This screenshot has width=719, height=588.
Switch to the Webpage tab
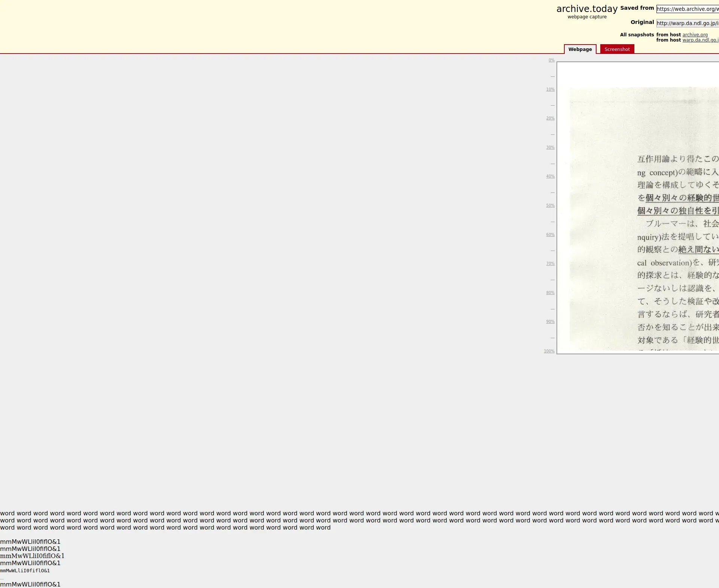point(580,49)
